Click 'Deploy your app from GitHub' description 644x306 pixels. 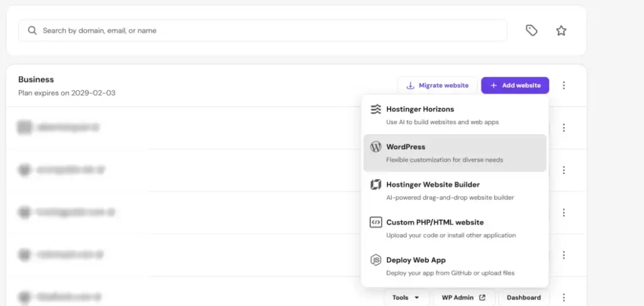point(450,273)
